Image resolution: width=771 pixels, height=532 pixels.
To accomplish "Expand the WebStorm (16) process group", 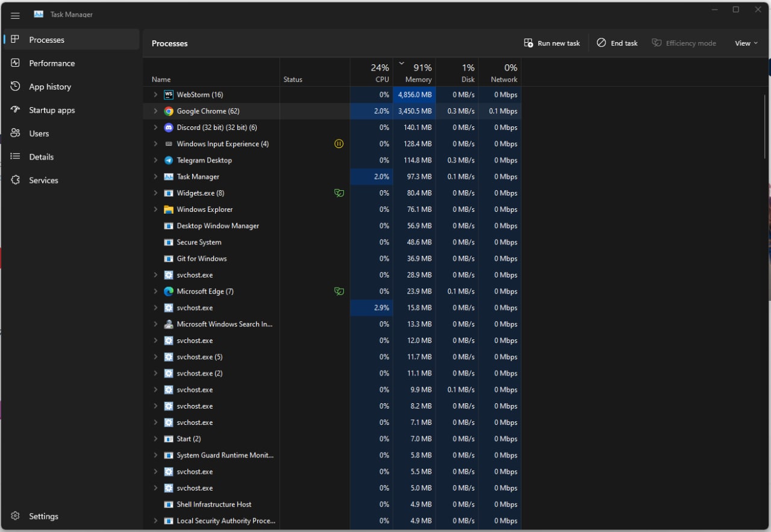I will coord(155,94).
